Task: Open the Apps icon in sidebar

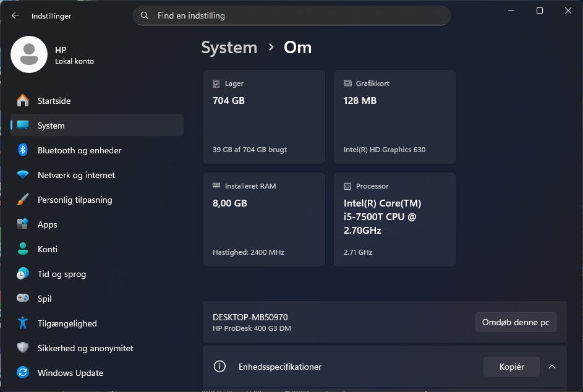Action: [23, 224]
